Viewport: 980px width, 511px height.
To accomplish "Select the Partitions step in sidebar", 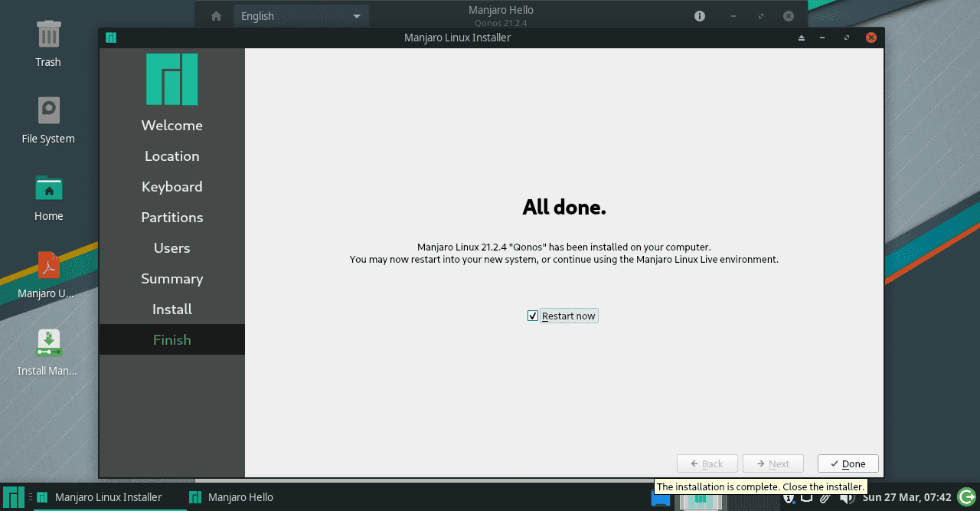I will pos(171,218).
